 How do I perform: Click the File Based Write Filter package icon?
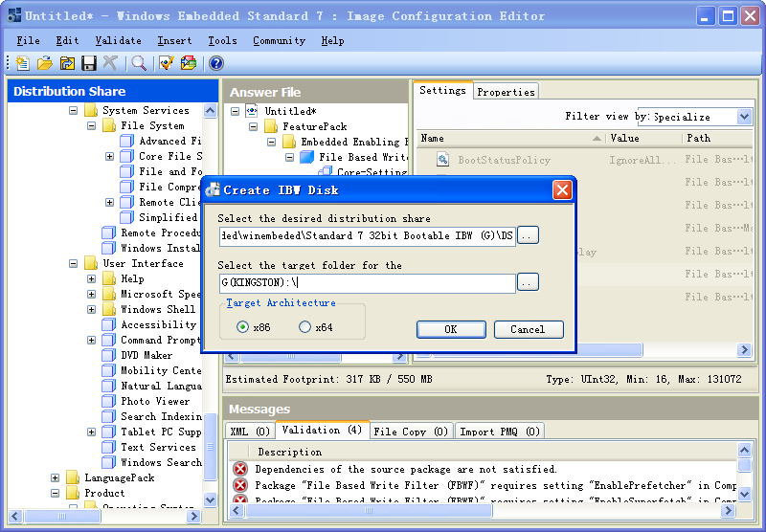tap(306, 157)
